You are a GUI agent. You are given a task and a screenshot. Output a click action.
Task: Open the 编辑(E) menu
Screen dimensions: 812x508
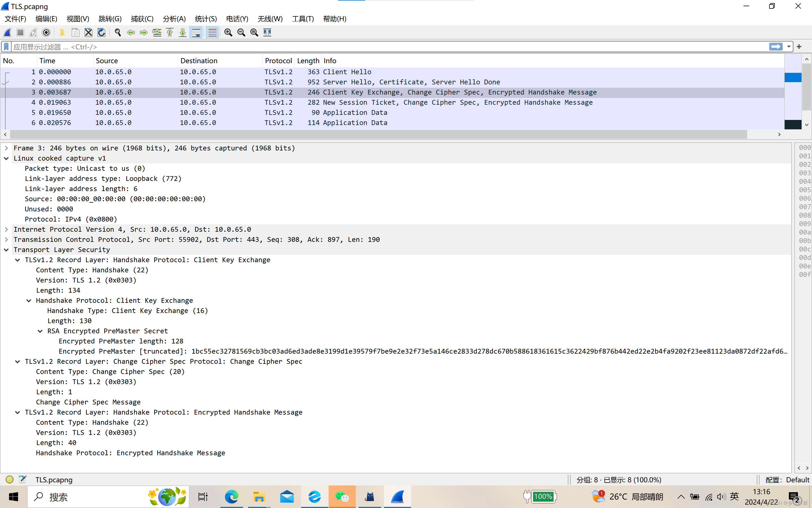[46, 19]
